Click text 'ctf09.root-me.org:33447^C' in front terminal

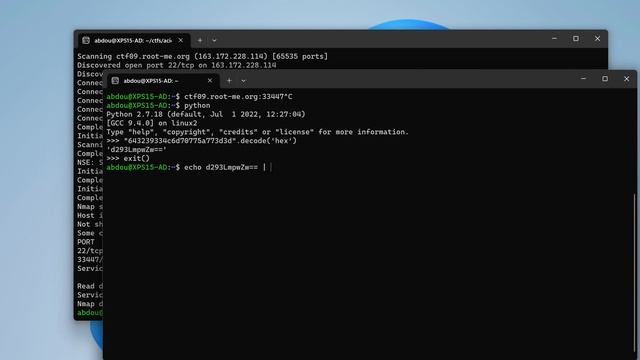click(238, 97)
